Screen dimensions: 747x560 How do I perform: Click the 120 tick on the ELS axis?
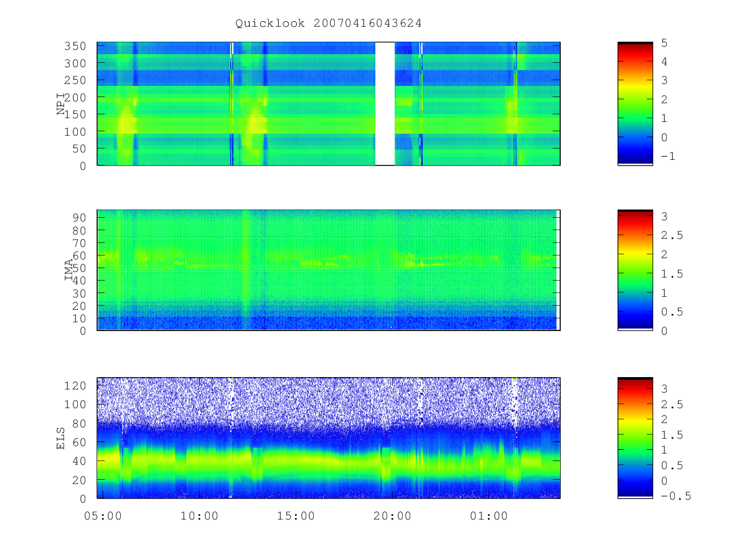(77, 385)
